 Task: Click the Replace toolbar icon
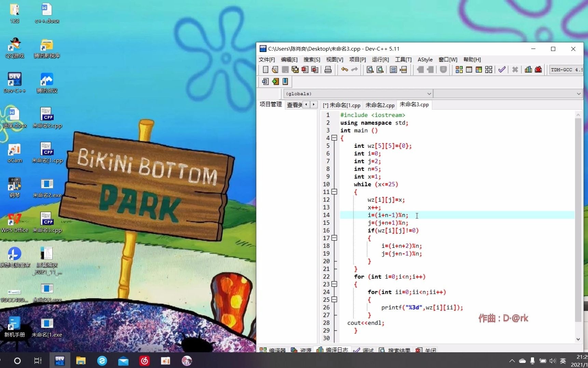click(x=380, y=70)
